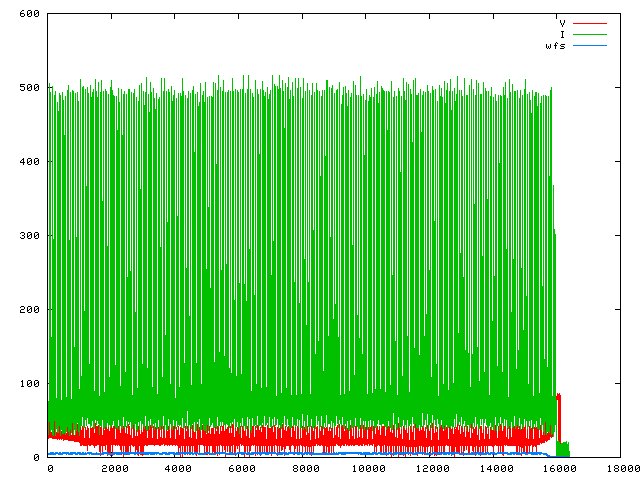Click the 16000 label on the x-axis

click(561, 469)
